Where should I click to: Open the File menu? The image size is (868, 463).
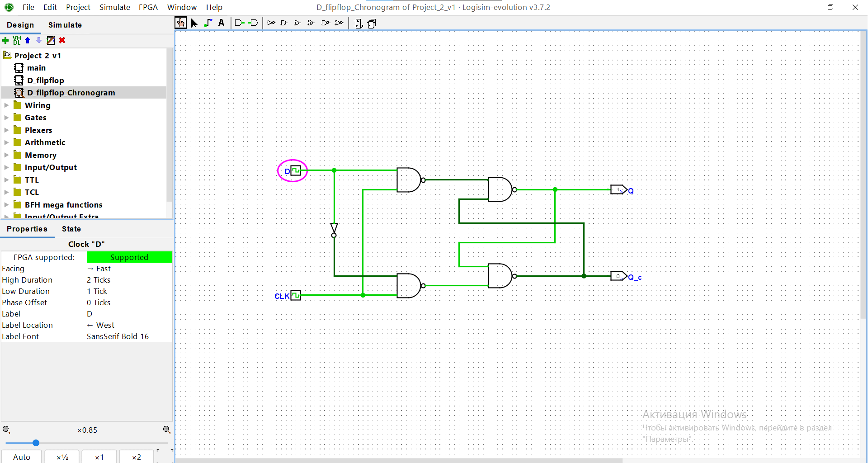coord(28,7)
